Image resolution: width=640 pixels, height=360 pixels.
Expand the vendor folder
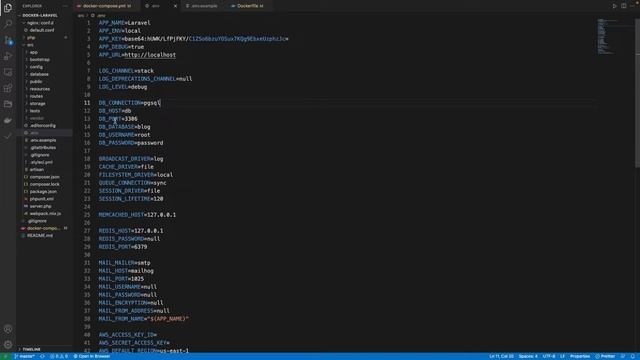coord(36,118)
